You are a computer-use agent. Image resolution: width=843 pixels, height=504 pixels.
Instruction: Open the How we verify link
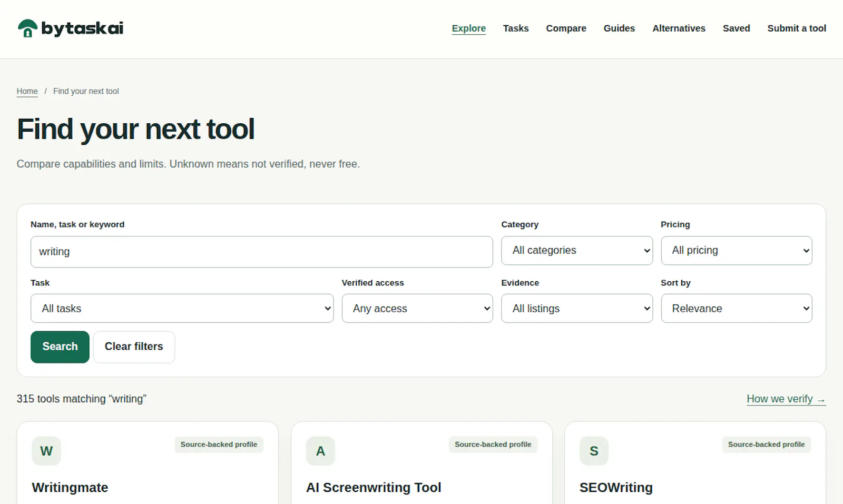[x=786, y=399]
